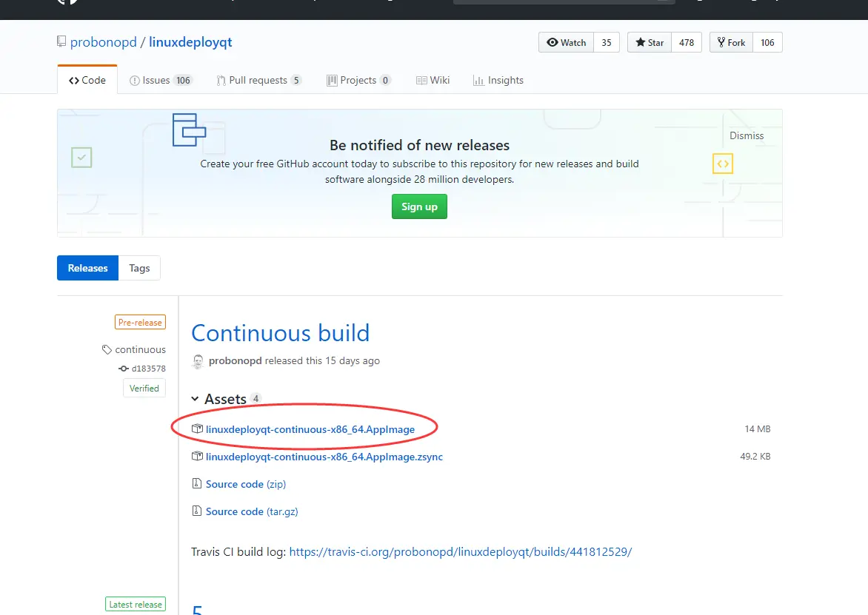Open the Insights tab
The width and height of the screenshot is (868, 615).
(x=498, y=80)
